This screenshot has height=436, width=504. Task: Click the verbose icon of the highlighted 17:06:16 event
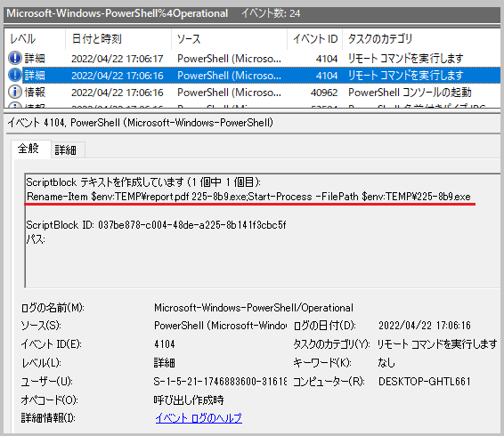[x=15, y=75]
